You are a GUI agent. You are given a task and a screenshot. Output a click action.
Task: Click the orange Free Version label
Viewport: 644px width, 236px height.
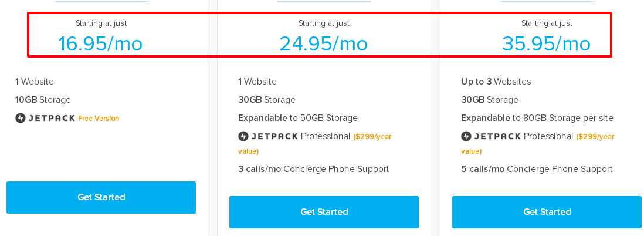pyautogui.click(x=99, y=119)
